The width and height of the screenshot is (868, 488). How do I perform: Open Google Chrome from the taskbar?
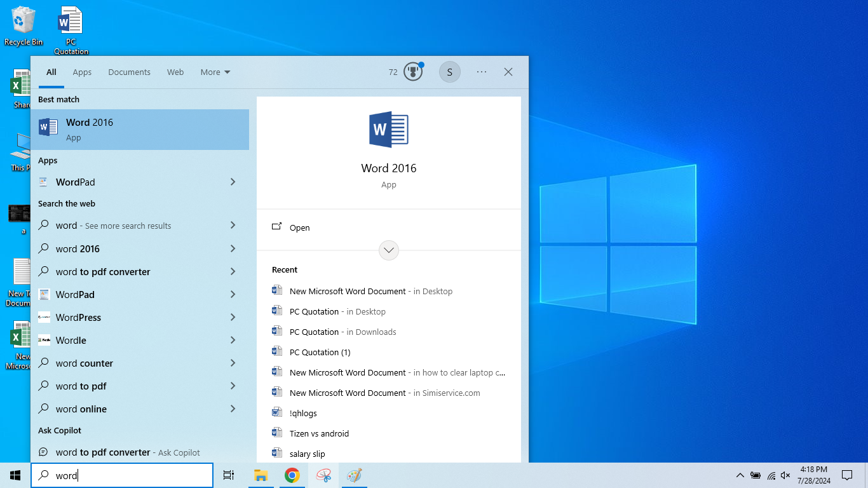click(292, 475)
